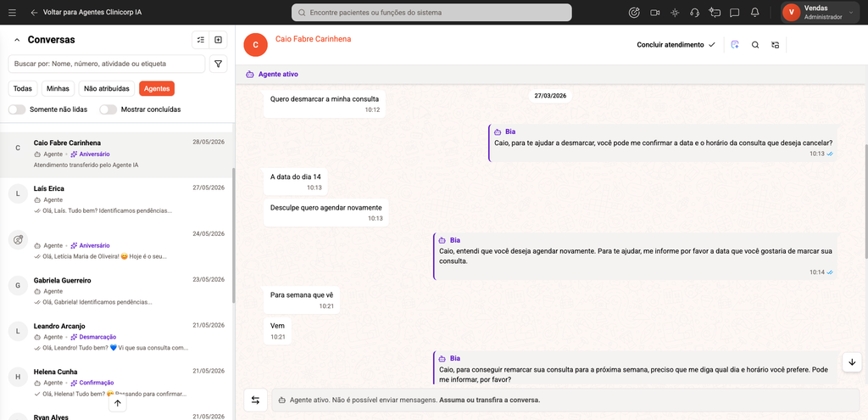Click the AI chat bubble sparkle icon

click(715, 12)
